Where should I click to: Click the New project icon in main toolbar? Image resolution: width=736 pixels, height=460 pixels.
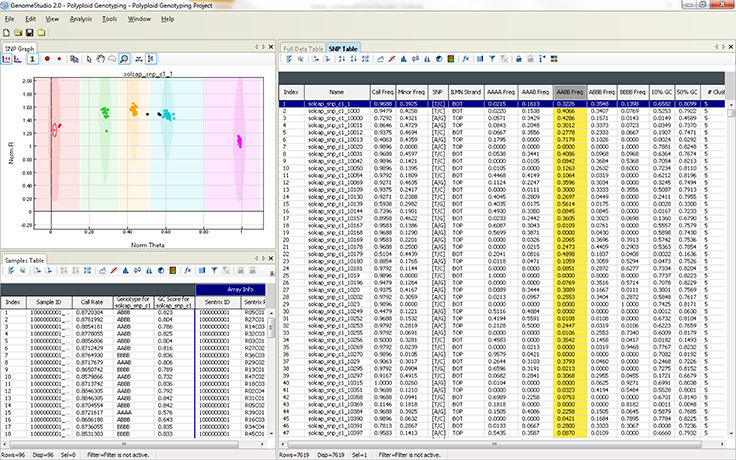8,33
